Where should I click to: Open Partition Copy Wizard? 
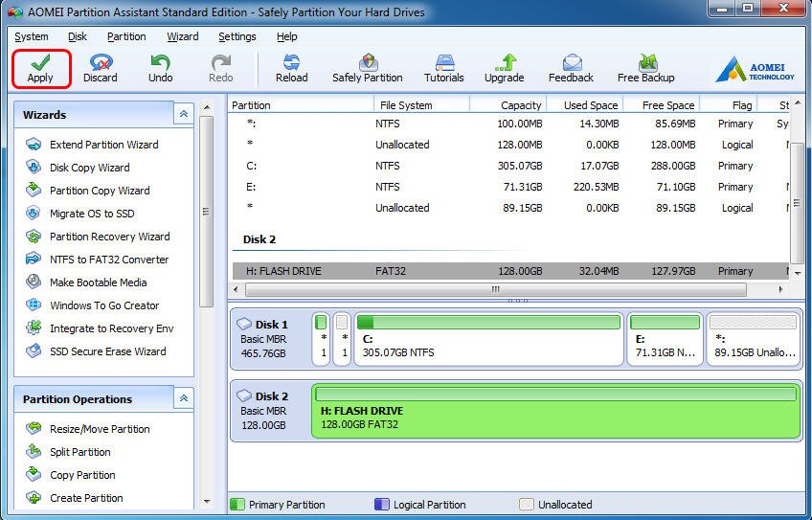point(88,190)
